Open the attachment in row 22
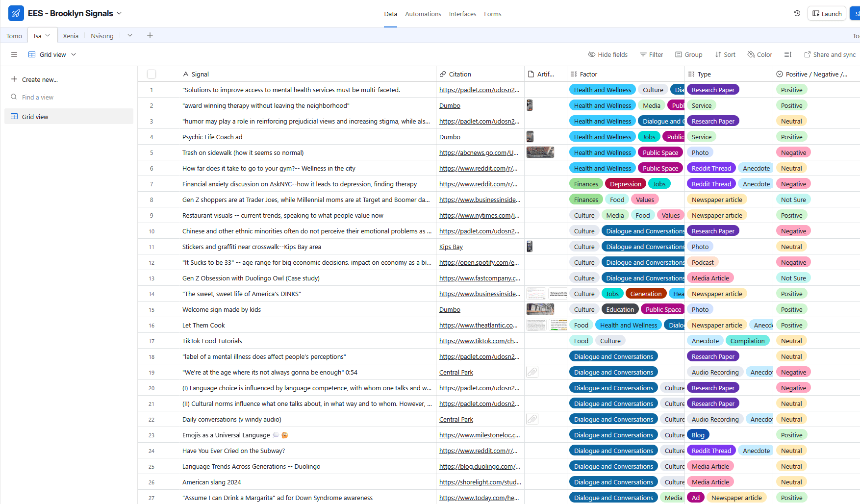This screenshot has height=504, width=860. [532, 419]
